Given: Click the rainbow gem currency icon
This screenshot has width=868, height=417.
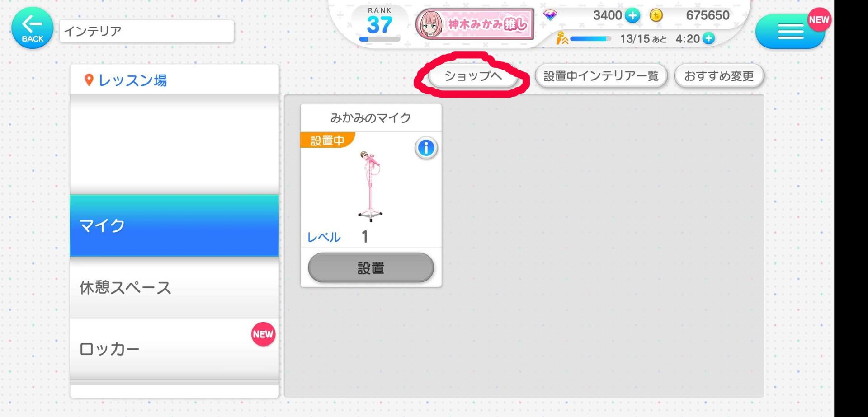Looking at the screenshot, I should (550, 16).
